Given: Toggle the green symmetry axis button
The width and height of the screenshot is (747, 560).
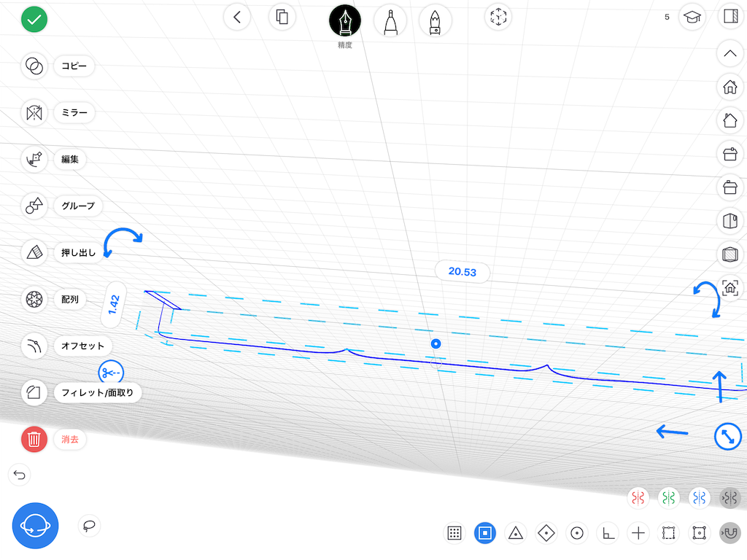Looking at the screenshot, I should point(669,498).
